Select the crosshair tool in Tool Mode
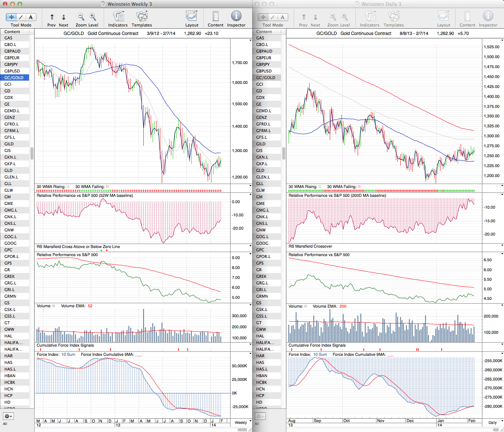504x432 pixels. 11,17
